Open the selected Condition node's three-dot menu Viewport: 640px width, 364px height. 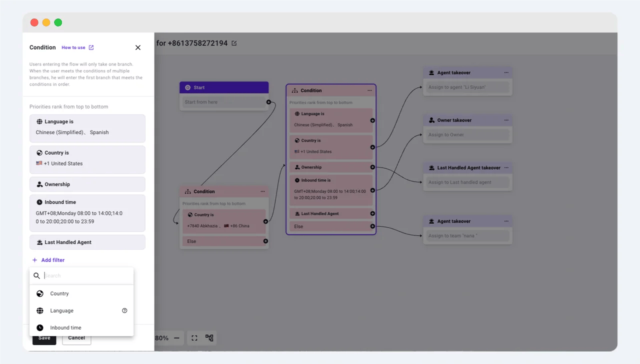tap(369, 90)
